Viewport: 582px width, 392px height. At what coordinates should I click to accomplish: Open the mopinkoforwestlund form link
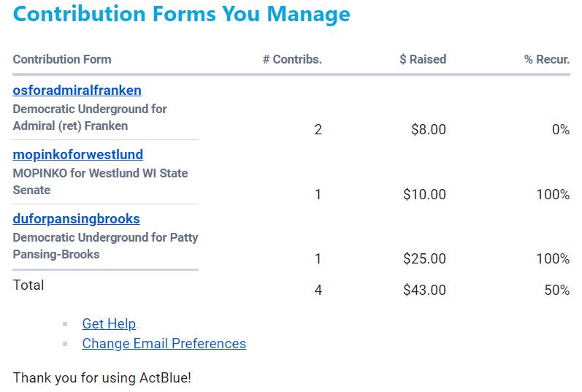click(x=77, y=155)
